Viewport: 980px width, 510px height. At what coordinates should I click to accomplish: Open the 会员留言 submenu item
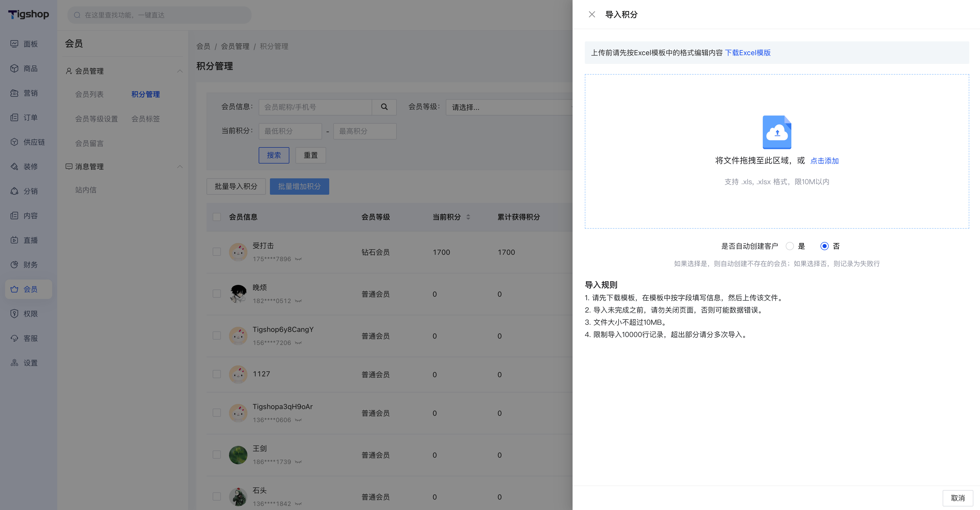[x=89, y=143]
